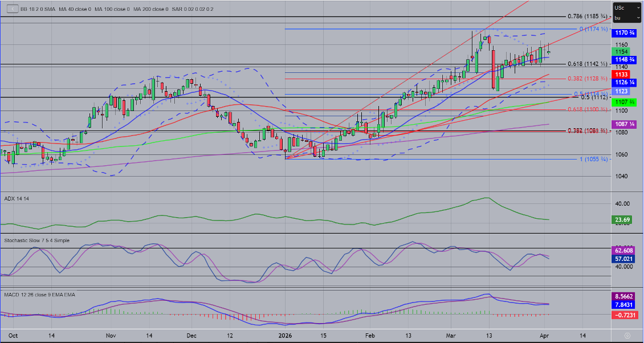
Task: Select the Stochastic Slow 7 5 4 Simple label
Action: [x=37, y=240]
